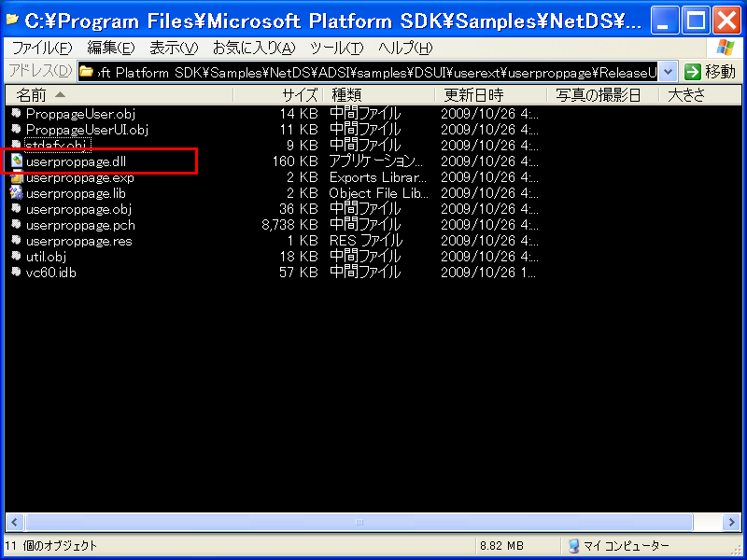Click the ProppageUserUI.obj file icon
This screenshot has height=560, width=747.
pos(16,129)
